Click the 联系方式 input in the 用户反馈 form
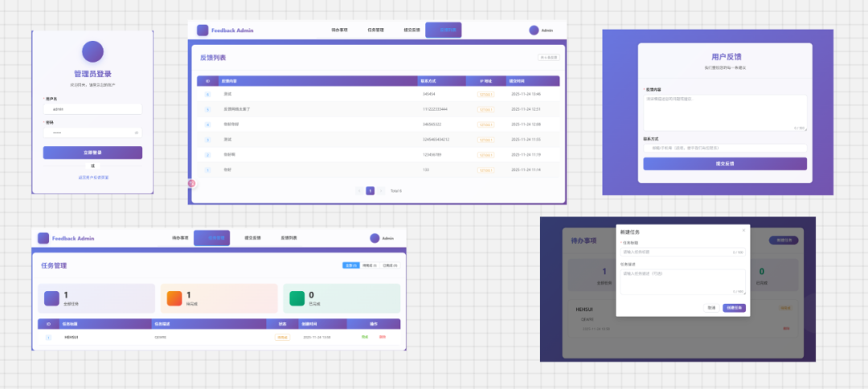This screenshot has width=868, height=389. pyautogui.click(x=725, y=149)
